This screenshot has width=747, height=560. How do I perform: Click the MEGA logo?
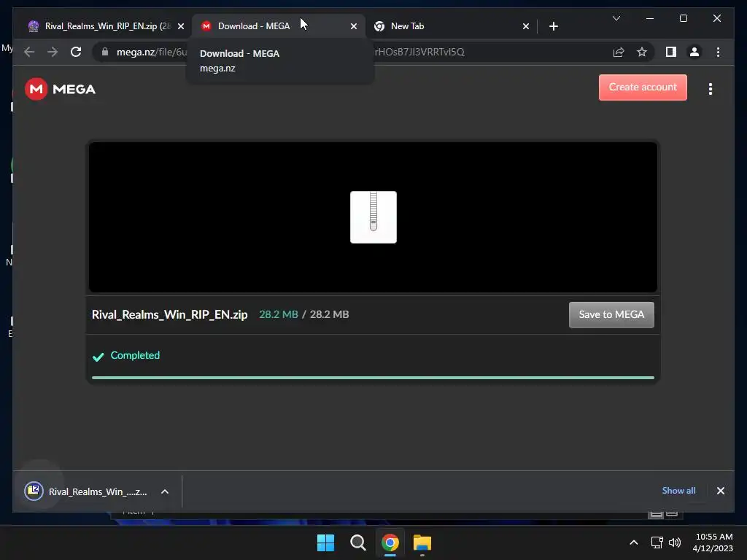coord(60,89)
